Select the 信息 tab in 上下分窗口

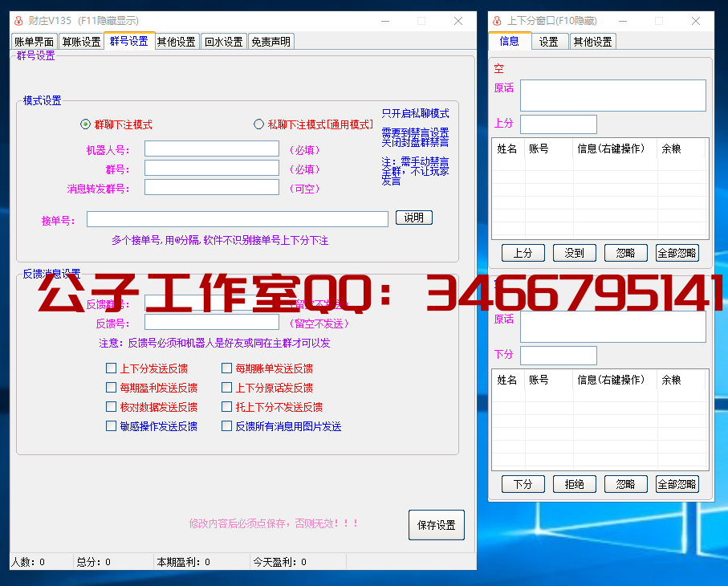coord(510,41)
